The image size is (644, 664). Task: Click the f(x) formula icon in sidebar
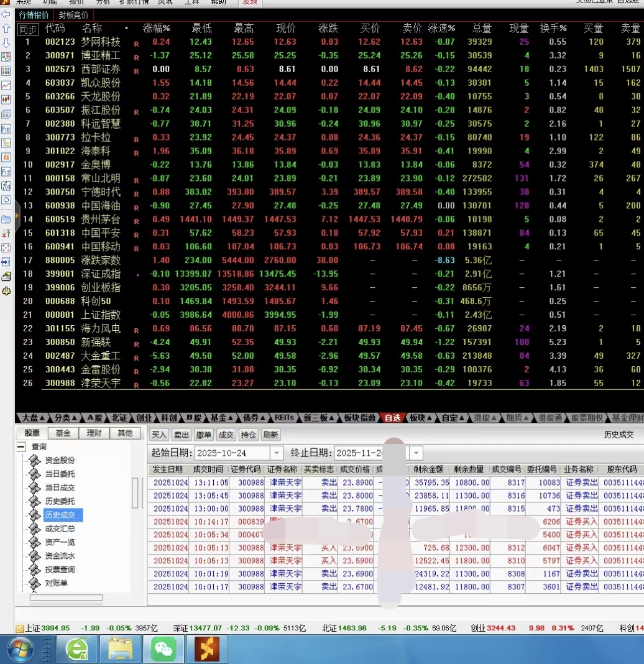click(x=6, y=186)
